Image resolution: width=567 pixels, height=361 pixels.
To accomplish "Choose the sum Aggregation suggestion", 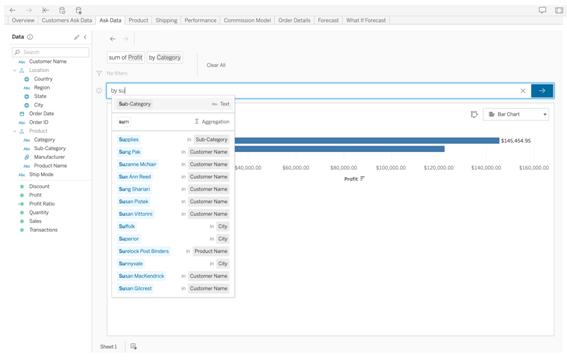I will pos(174,122).
